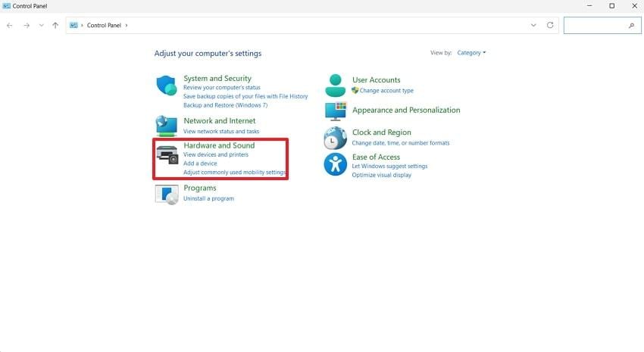
Task: Open the Appearance and Personalization monitor icon
Action: 336,111
